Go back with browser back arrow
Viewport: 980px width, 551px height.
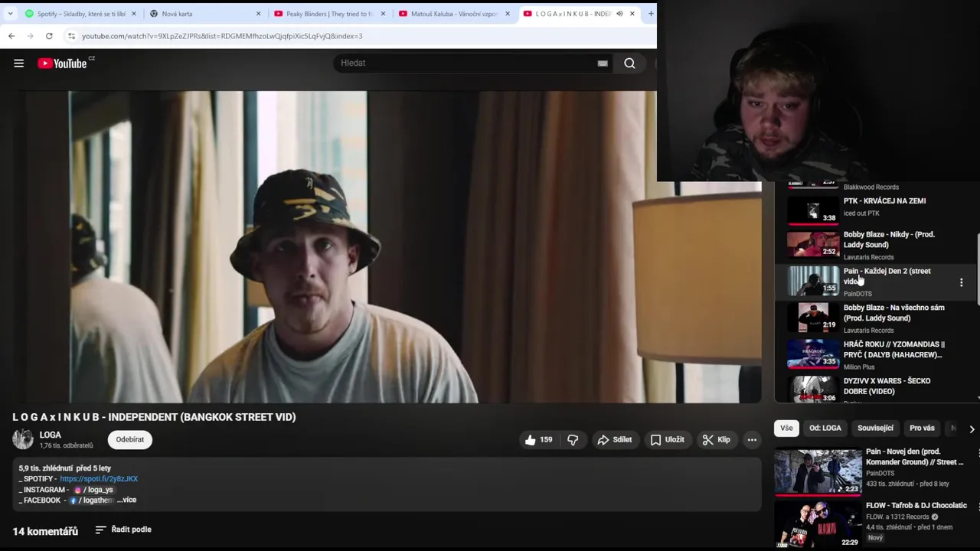click(x=11, y=36)
